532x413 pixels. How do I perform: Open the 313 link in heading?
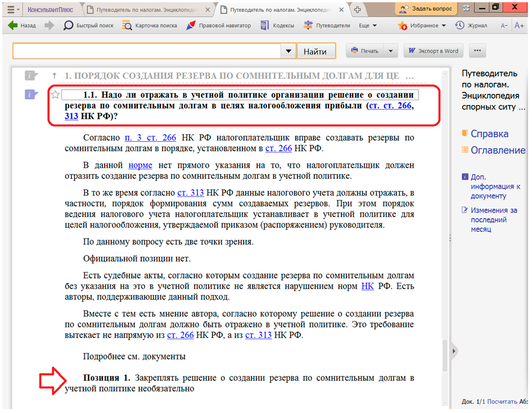pyautogui.click(x=71, y=116)
